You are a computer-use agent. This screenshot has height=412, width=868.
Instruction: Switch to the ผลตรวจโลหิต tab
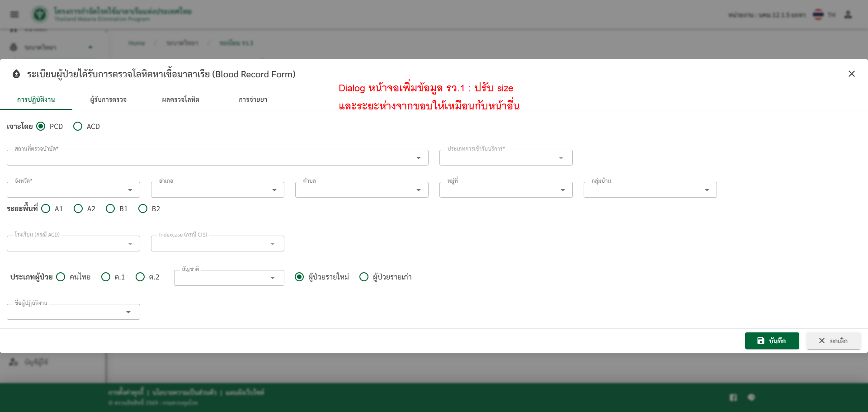coord(180,99)
